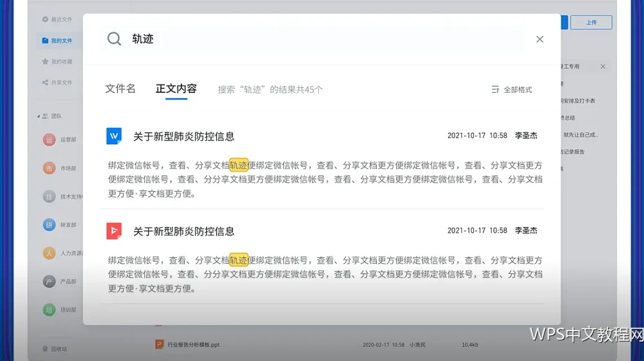Screen dimensions: 644x361
Task: Open 回收站 in the sidebar
Action: (x=55, y=349)
